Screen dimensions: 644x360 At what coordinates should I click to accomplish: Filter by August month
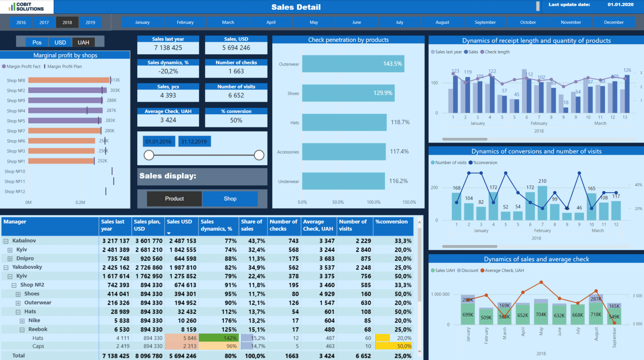(x=442, y=23)
